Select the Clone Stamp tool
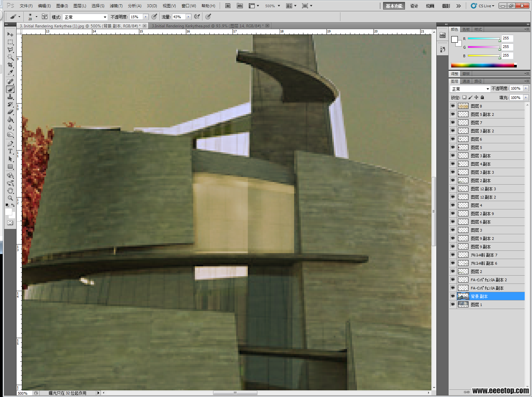Screen dimensions: 532x397 (10, 97)
